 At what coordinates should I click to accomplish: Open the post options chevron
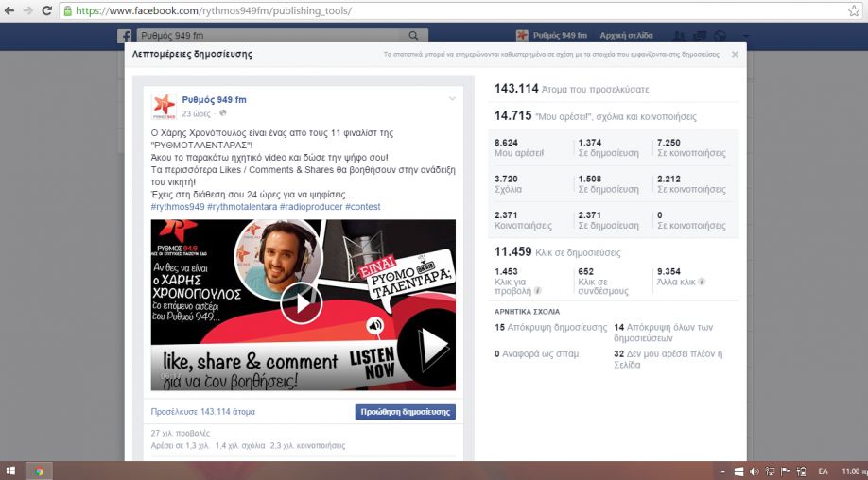click(x=452, y=99)
